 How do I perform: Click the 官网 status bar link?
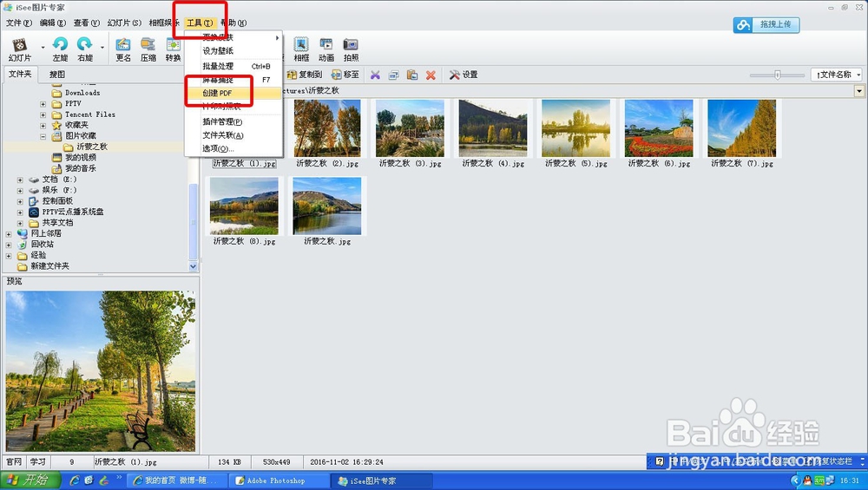tap(14, 461)
